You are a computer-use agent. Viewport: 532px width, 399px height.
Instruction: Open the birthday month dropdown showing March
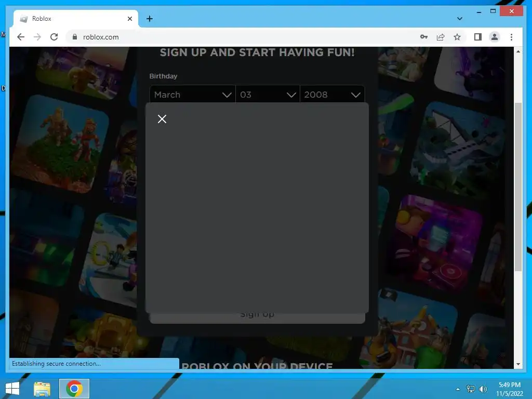[192, 95]
